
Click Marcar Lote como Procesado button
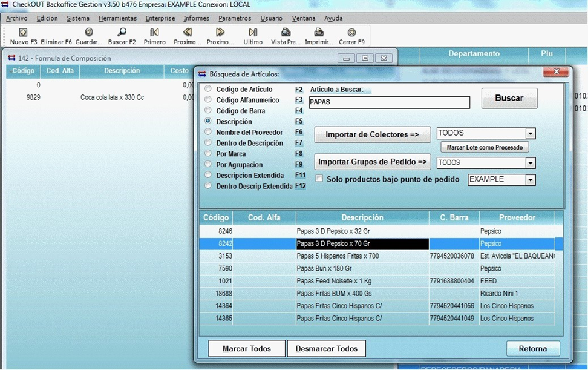[485, 148]
